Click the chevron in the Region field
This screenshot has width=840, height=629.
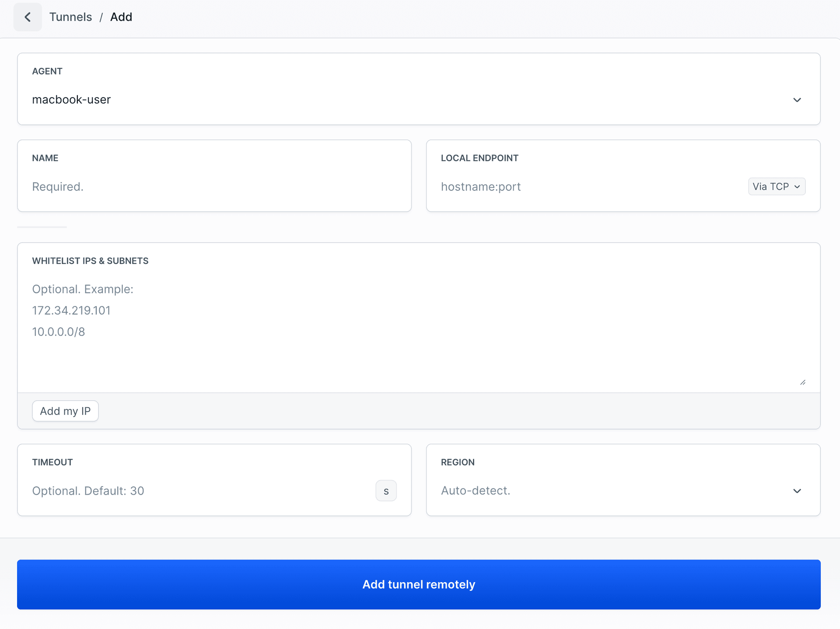pos(797,491)
